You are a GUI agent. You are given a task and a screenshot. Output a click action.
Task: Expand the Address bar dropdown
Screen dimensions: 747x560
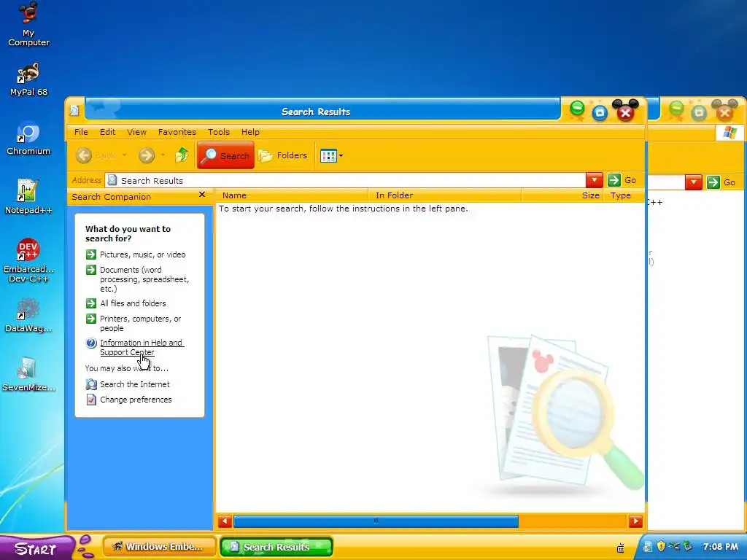[x=594, y=180]
